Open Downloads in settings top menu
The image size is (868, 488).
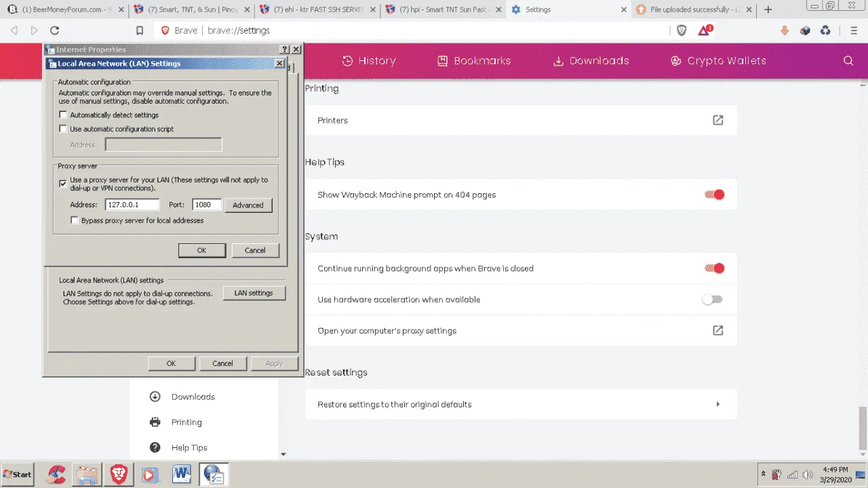[591, 61]
